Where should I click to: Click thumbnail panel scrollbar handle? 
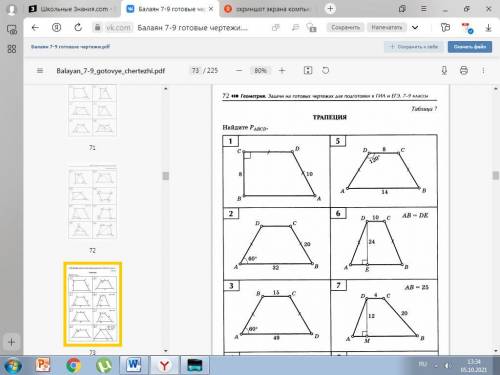[165, 176]
